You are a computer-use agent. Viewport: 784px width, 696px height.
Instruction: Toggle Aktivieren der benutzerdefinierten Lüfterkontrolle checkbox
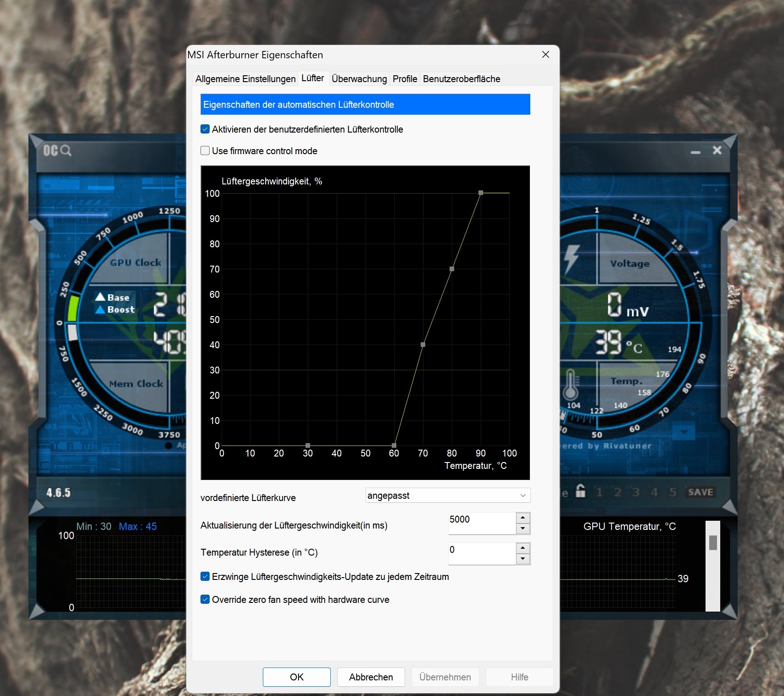click(x=205, y=129)
